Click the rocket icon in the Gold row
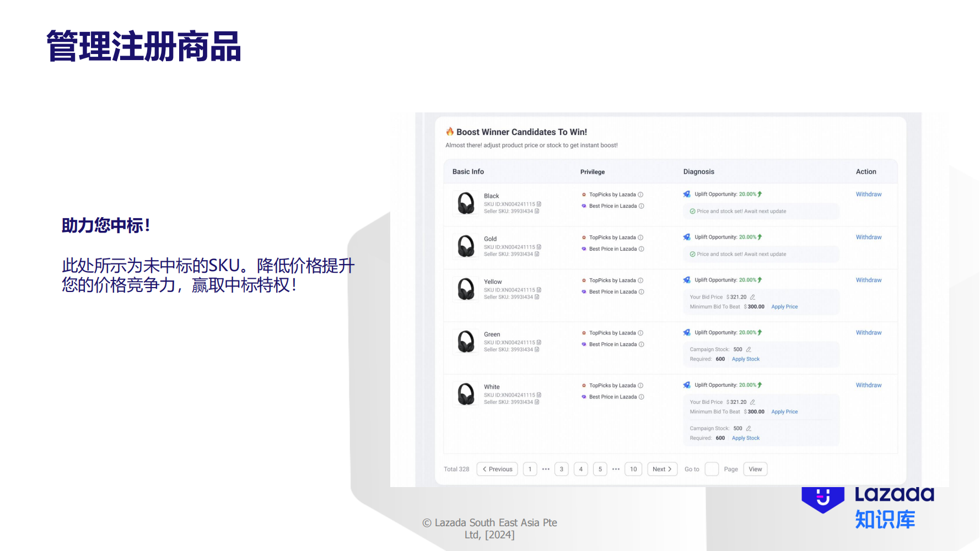 click(x=687, y=237)
